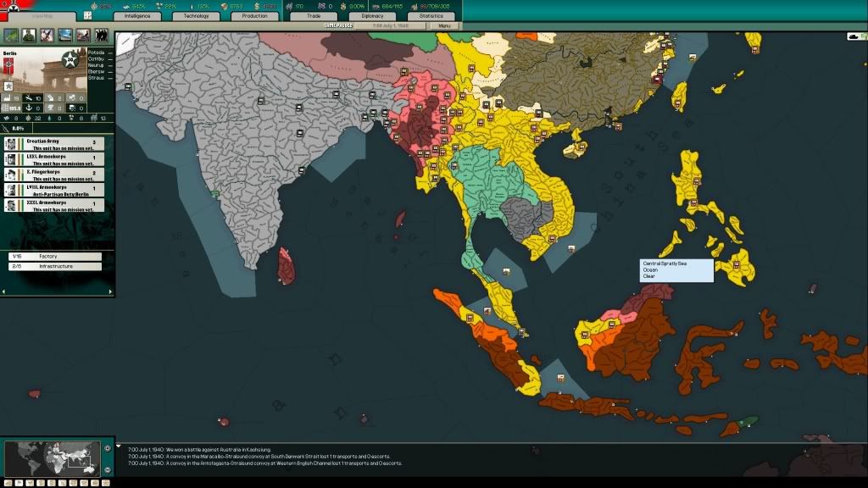Open the Production tab
Image resolution: width=868 pixels, height=488 pixels.
click(x=254, y=15)
